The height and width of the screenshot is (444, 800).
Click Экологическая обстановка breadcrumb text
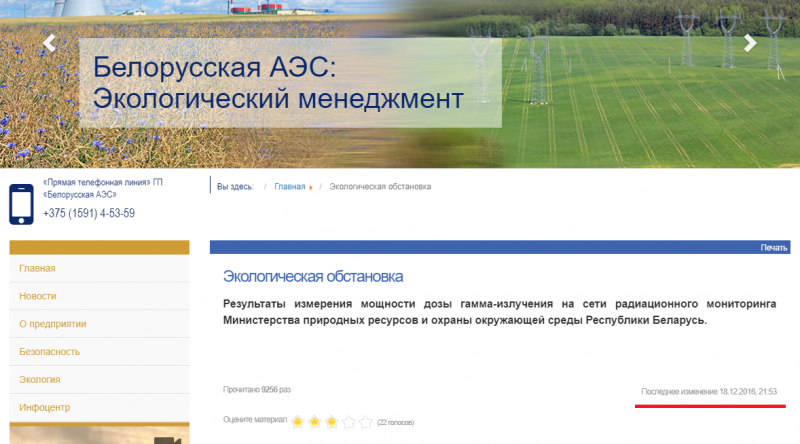point(380,187)
